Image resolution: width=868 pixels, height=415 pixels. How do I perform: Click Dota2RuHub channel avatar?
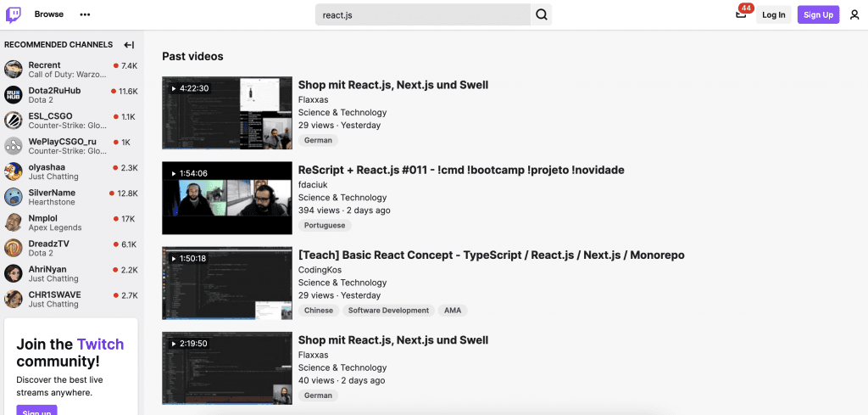click(14, 95)
